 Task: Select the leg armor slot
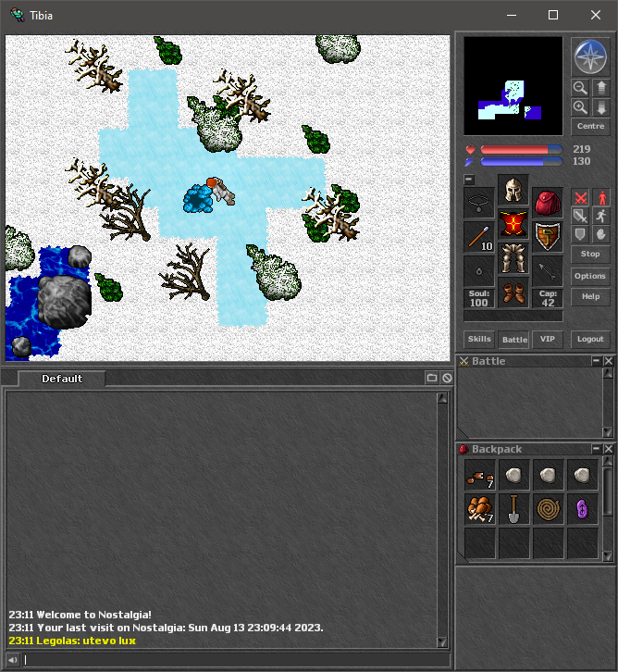513,258
